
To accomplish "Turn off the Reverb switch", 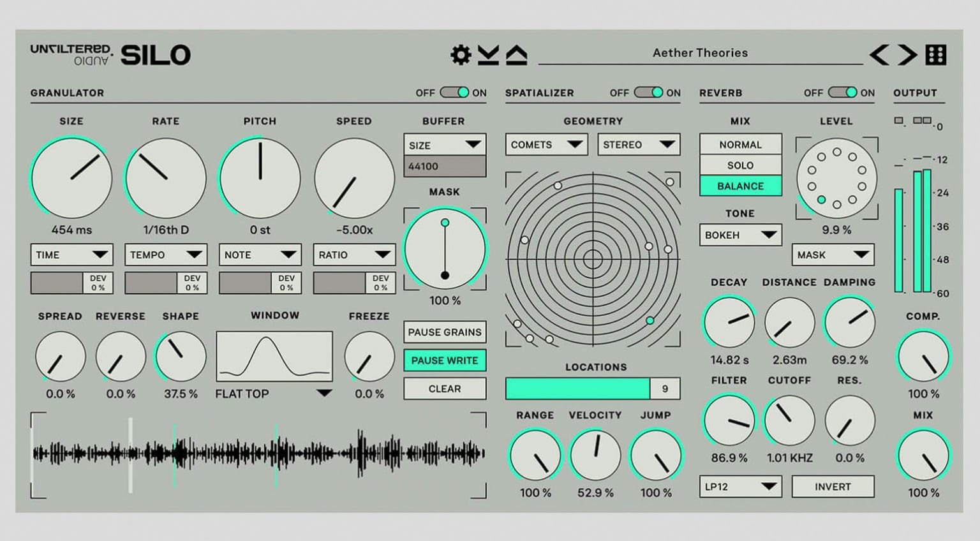I will click(842, 93).
